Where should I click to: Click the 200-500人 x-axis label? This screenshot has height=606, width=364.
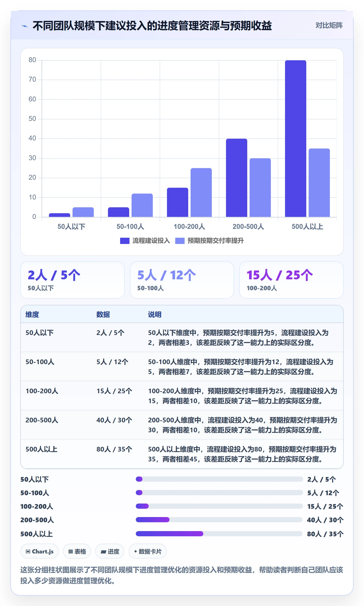[248, 227]
